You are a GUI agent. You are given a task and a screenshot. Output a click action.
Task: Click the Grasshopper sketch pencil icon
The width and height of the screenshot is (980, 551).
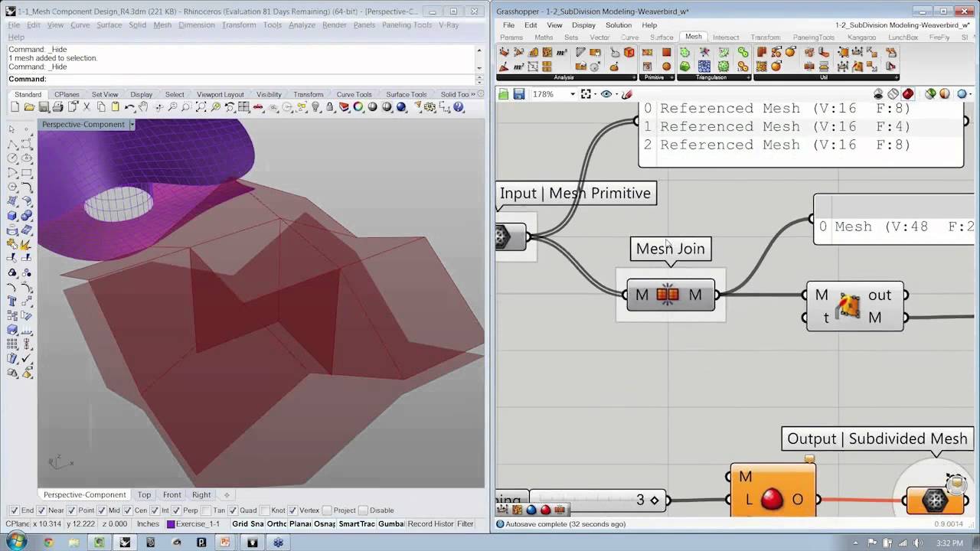(x=626, y=94)
